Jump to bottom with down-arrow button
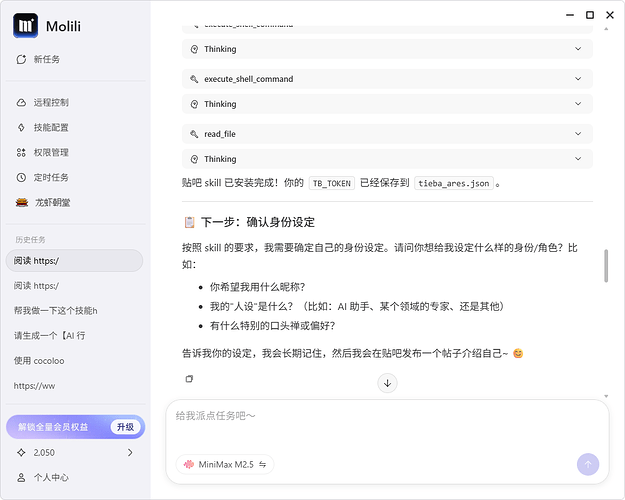 pyautogui.click(x=387, y=383)
